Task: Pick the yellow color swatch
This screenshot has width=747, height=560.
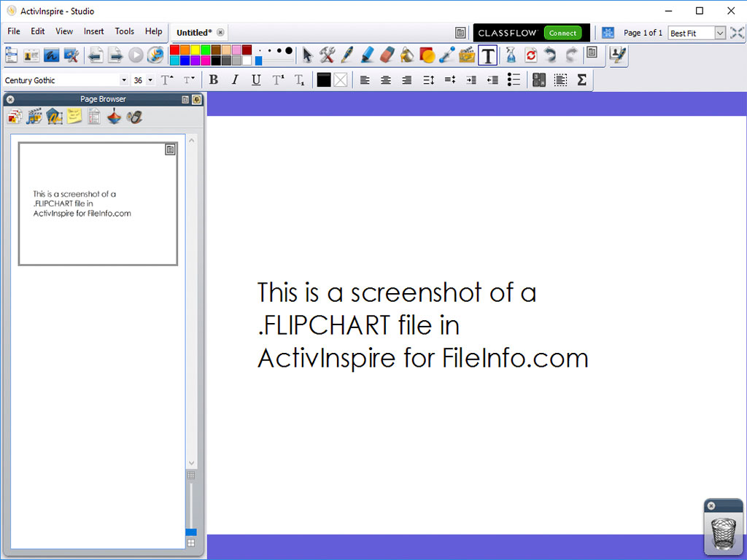Action: 196,50
